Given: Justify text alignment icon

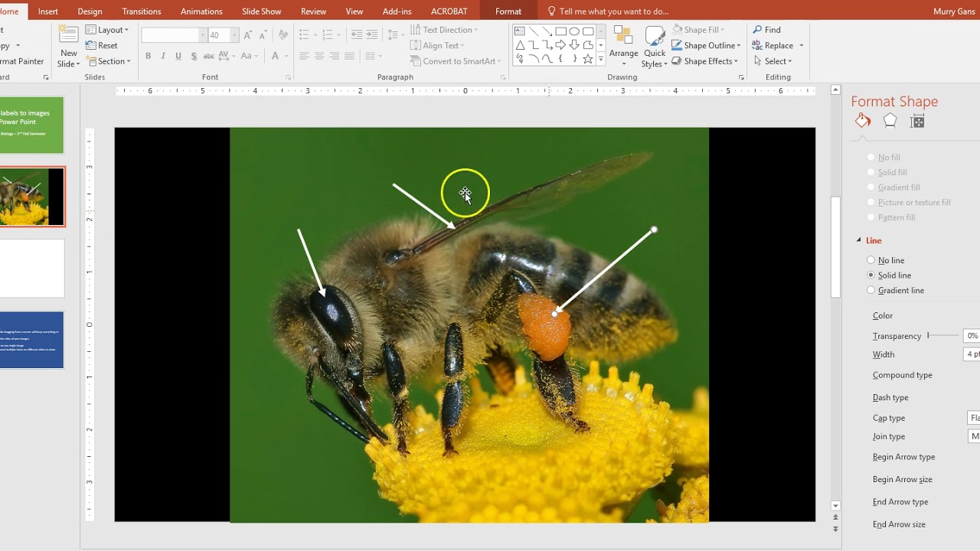Looking at the screenshot, I should point(350,56).
